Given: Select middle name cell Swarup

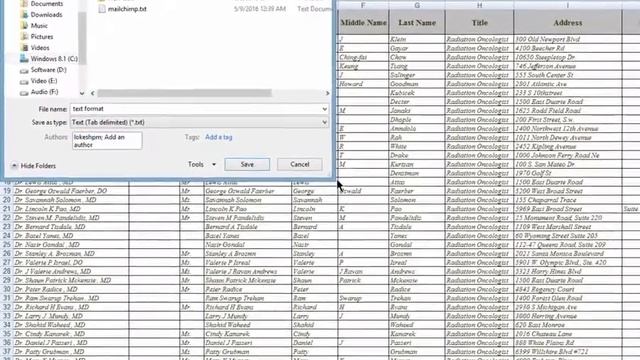Looking at the screenshot, I should [x=363, y=298].
